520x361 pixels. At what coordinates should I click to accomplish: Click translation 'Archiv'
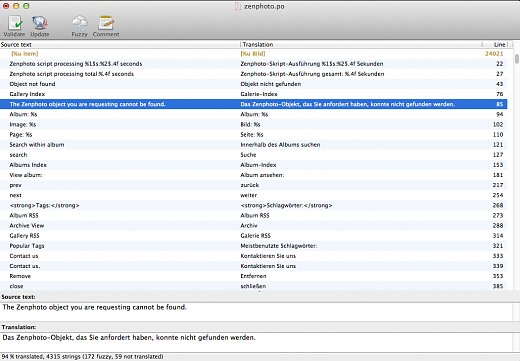coord(249,225)
